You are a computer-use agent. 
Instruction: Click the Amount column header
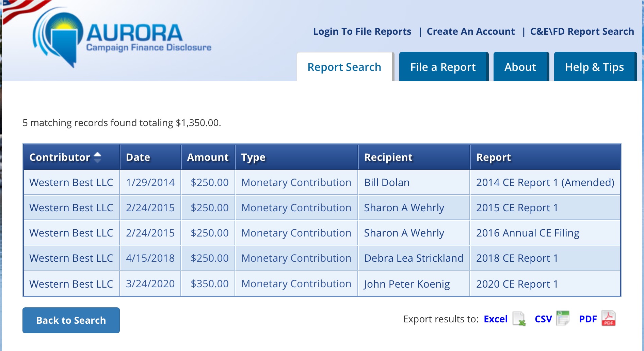tap(208, 157)
